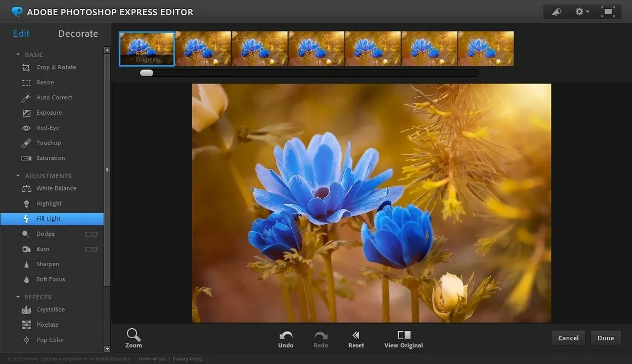Select the Crop & Rotate tool
The image size is (632, 364).
tap(55, 67)
